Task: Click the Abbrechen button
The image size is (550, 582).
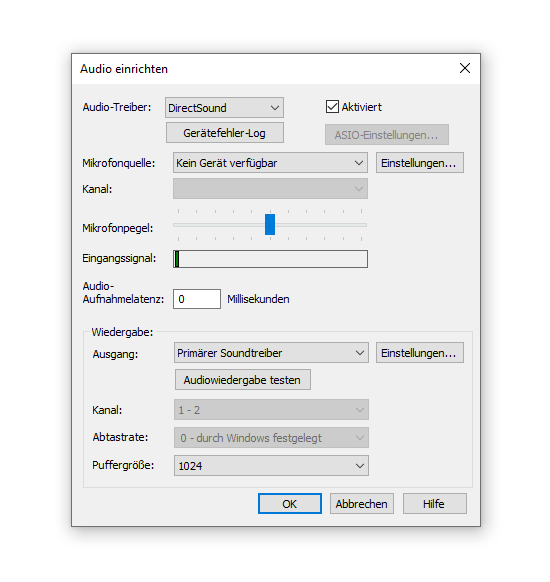Action: click(362, 504)
